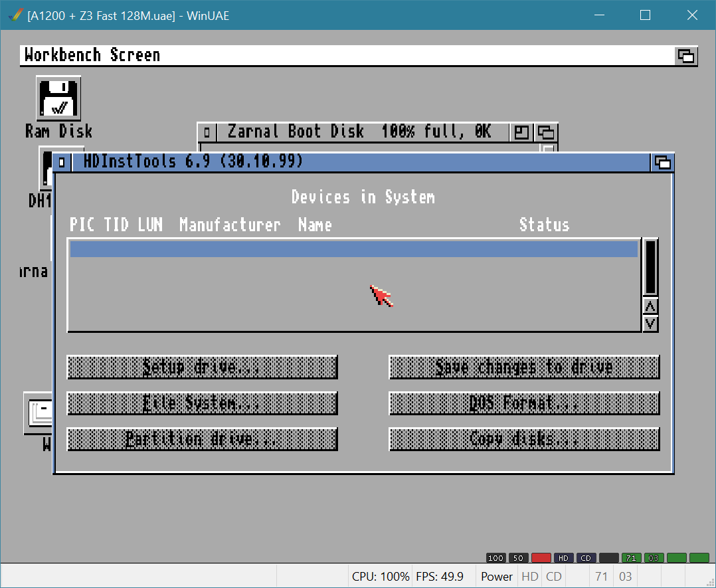Maximize the WinUAE window

point(645,15)
